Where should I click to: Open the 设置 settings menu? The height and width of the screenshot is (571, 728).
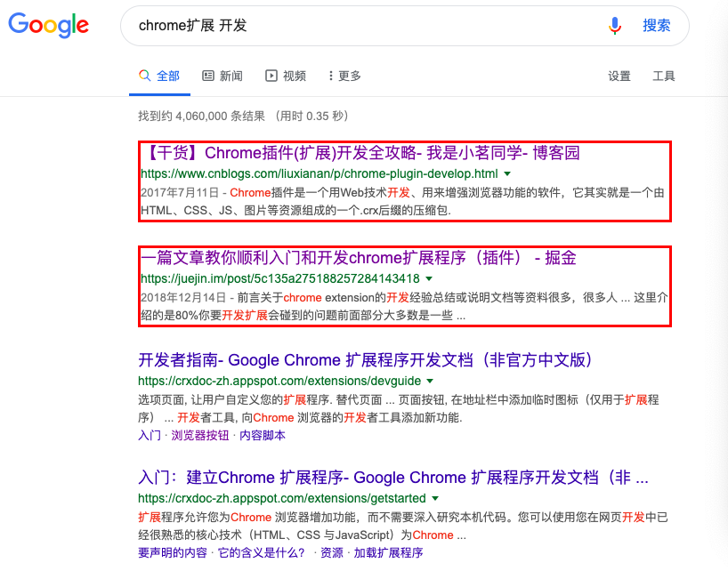(619, 76)
